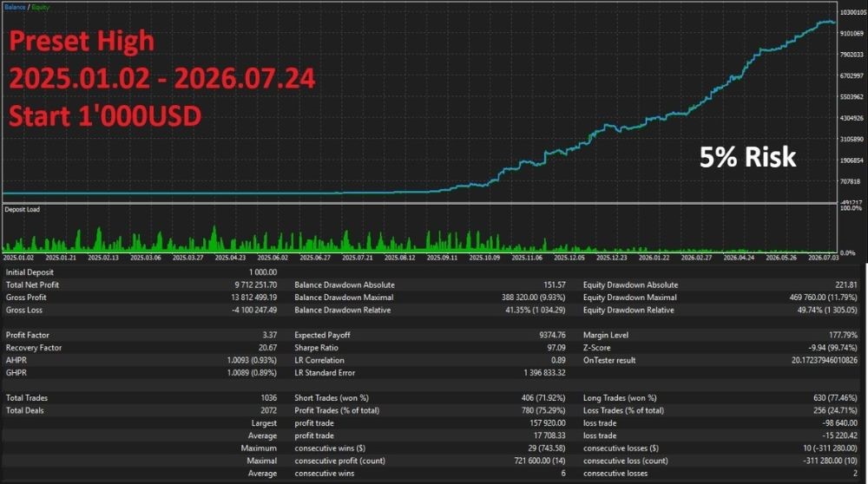Click date label 2025.06.27 on time axis
Viewport: 868px width, 484px height.
click(x=315, y=258)
